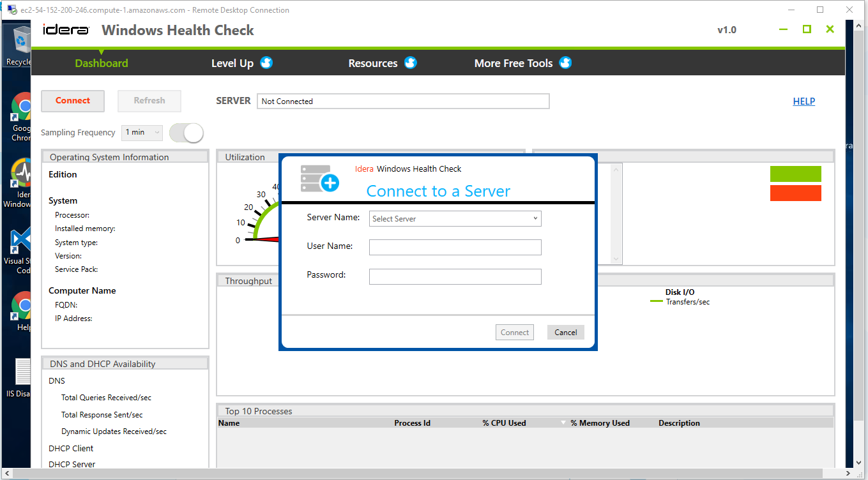This screenshot has width=868, height=480.
Task: Click the duck icon beside Resources
Action: click(x=411, y=63)
